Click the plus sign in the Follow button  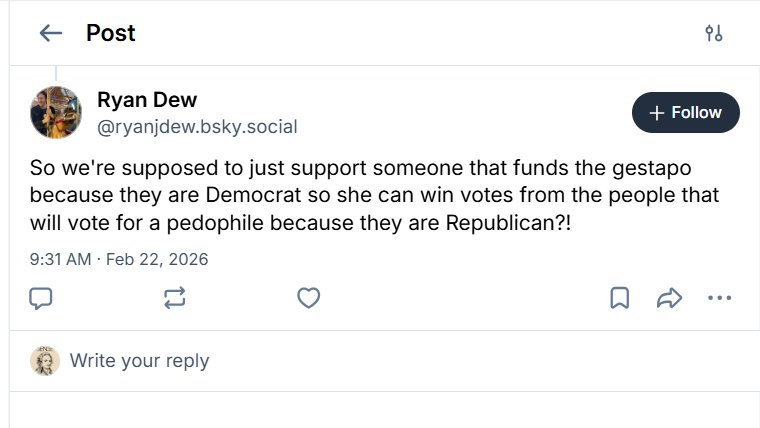(657, 113)
